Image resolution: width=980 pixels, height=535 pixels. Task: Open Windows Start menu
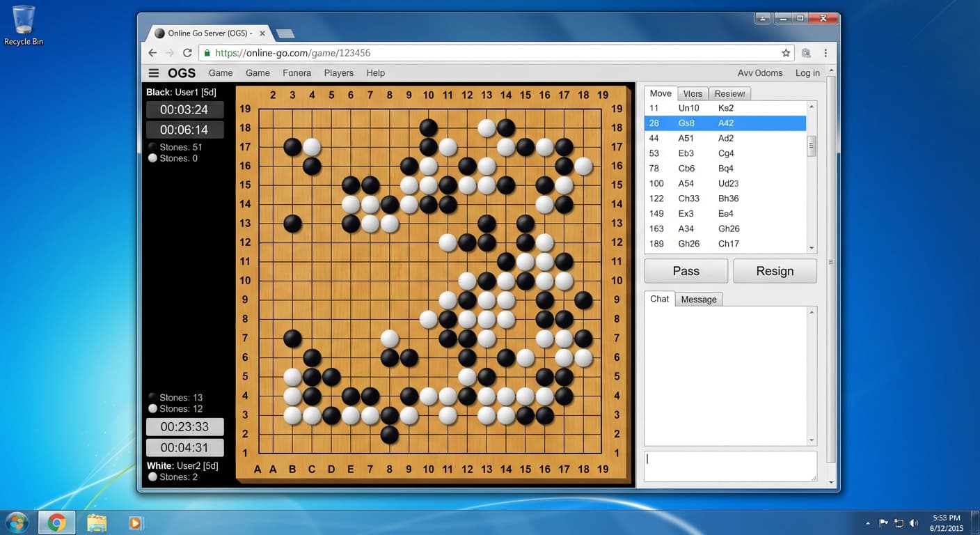click(x=17, y=522)
